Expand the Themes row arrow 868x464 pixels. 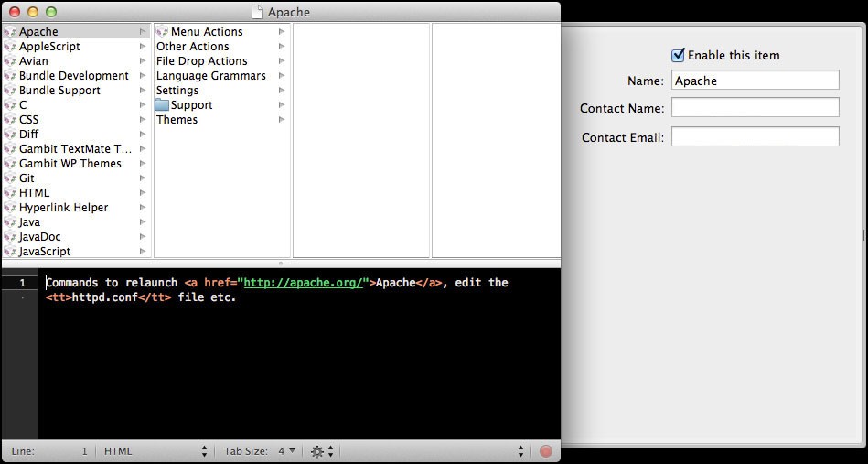pos(282,120)
